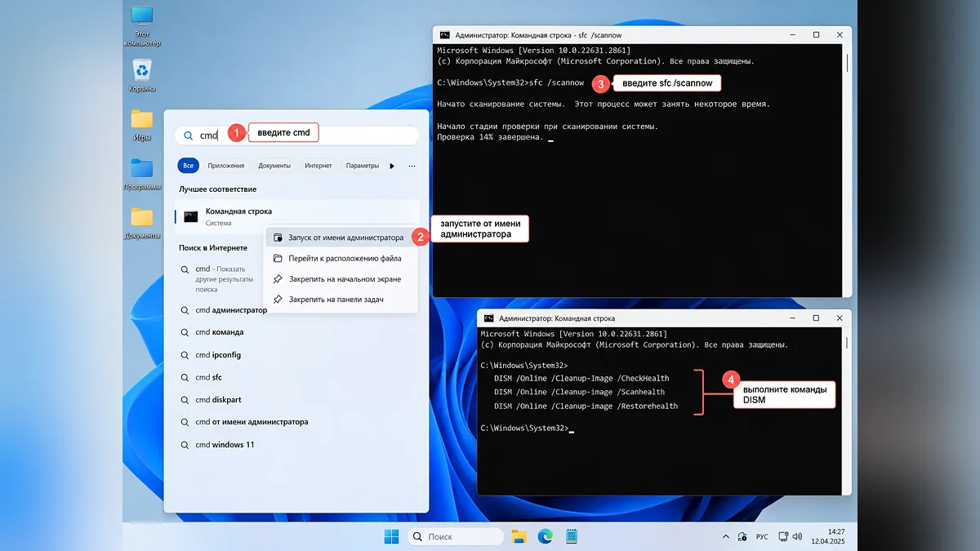Select the 'Параметры' search filter tab
This screenshot has width=980, height=551.
click(363, 166)
